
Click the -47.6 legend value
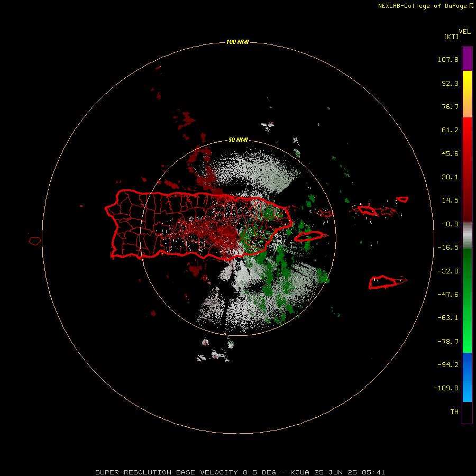coord(448,295)
